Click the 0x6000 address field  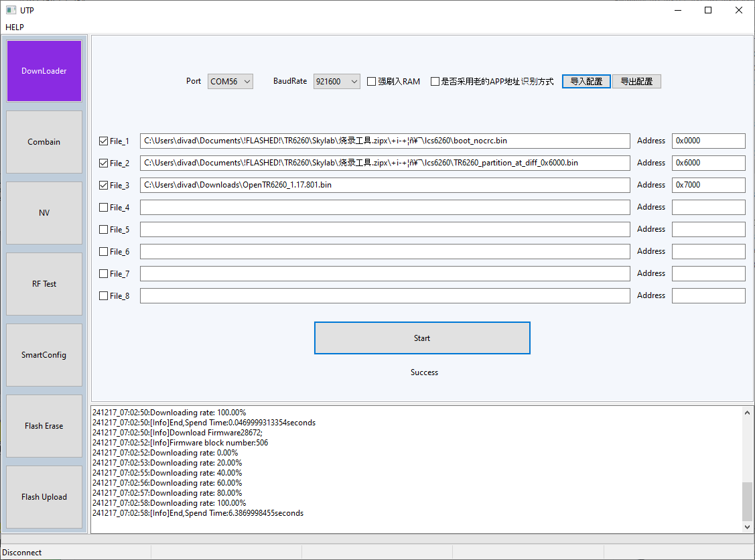point(708,163)
